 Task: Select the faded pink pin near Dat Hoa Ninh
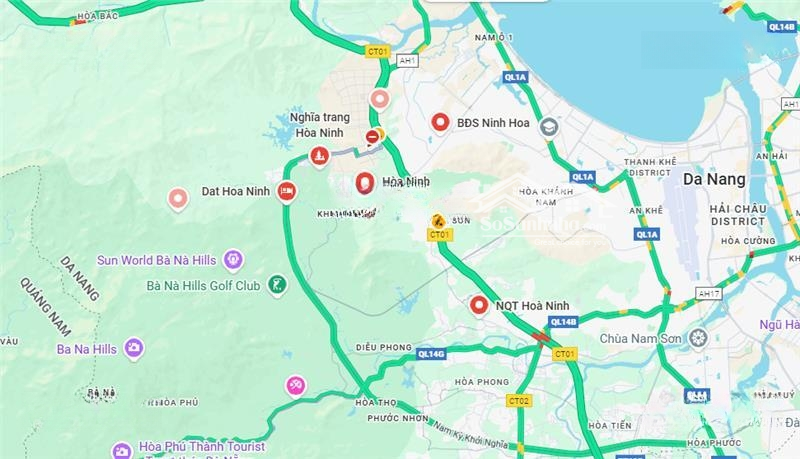[x=178, y=198]
